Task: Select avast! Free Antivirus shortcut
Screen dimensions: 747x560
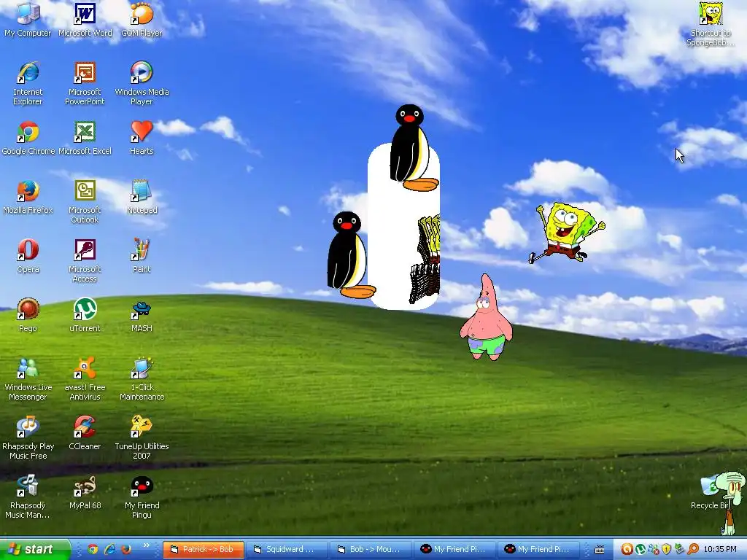Action: [85, 378]
